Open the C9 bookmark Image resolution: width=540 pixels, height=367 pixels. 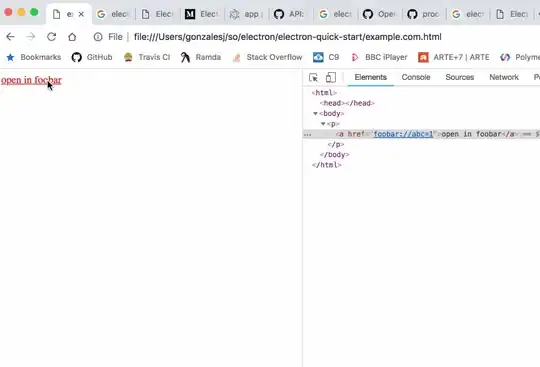pos(326,57)
